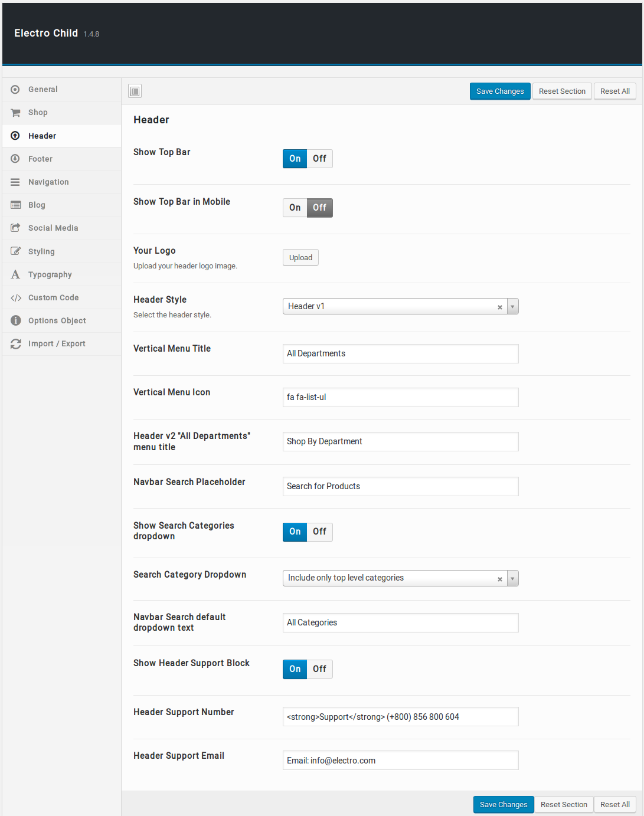644x816 pixels.
Task: Open the Footer settings section
Action: tap(61, 159)
